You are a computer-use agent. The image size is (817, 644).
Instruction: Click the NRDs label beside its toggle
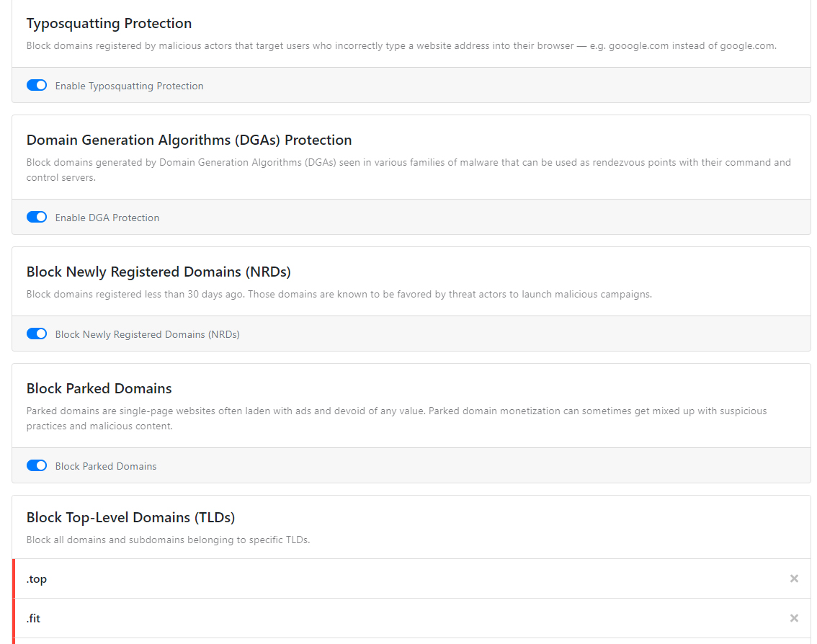(147, 334)
